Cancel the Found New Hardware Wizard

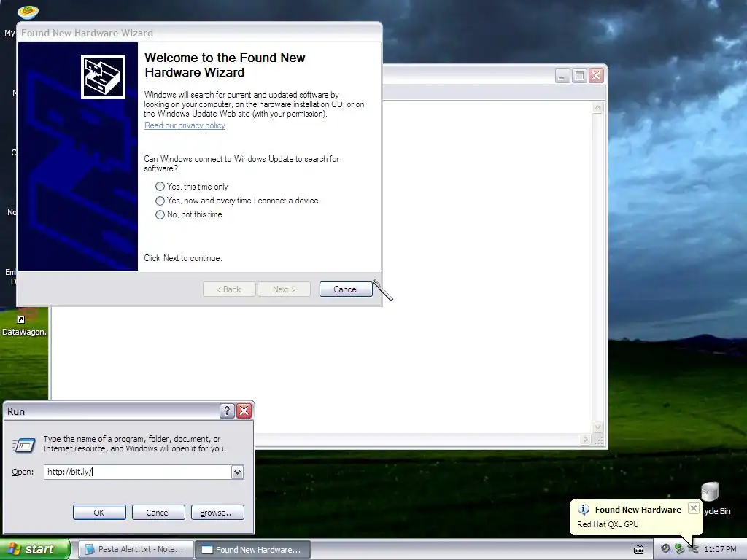pos(345,289)
